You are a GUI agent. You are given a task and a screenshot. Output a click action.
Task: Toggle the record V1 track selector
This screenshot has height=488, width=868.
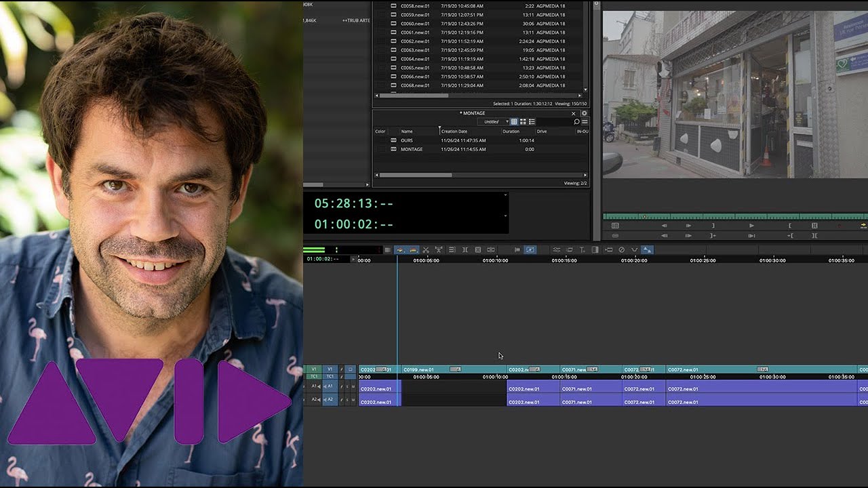pos(330,369)
